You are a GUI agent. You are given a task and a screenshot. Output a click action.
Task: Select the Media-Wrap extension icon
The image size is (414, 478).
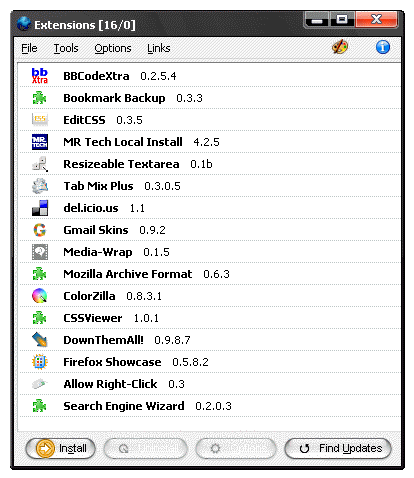(x=40, y=252)
